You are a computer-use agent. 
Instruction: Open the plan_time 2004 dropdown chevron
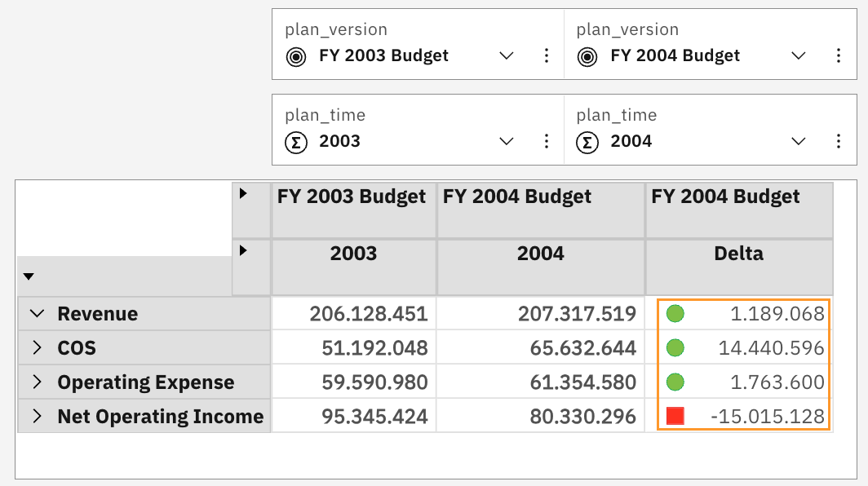(x=799, y=142)
